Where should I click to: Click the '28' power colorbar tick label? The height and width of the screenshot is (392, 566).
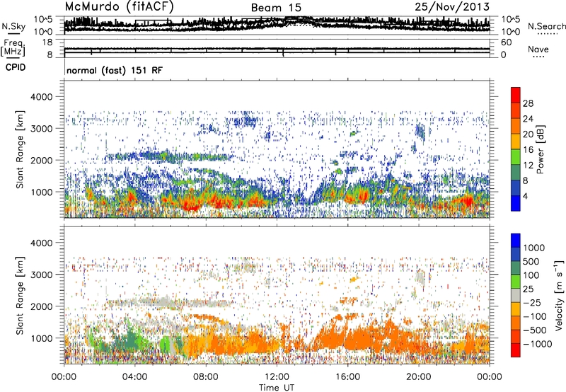528,103
